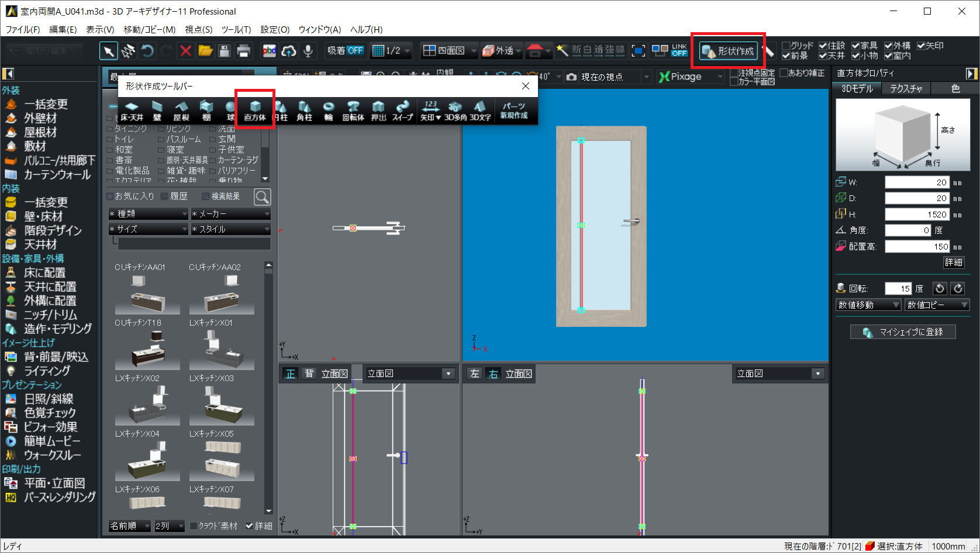Click the printer icon in toolbar
Viewport: 980px width, 553px height.
coord(244,51)
